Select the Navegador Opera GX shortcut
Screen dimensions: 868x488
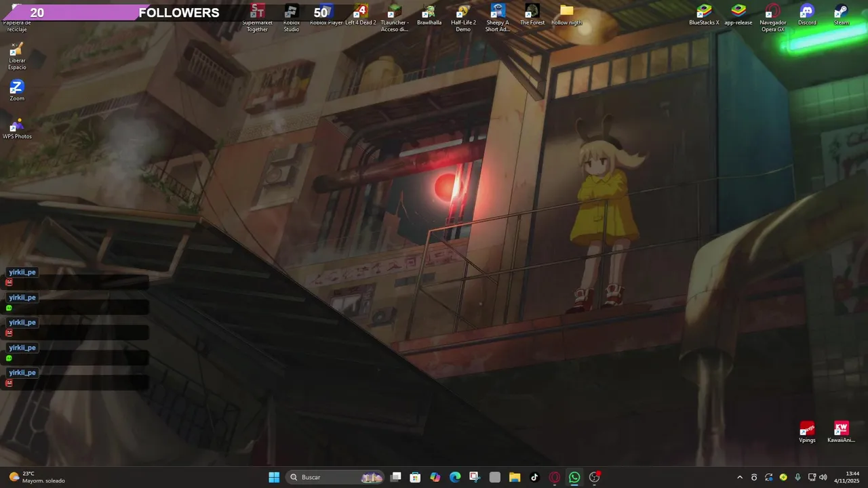tap(772, 18)
